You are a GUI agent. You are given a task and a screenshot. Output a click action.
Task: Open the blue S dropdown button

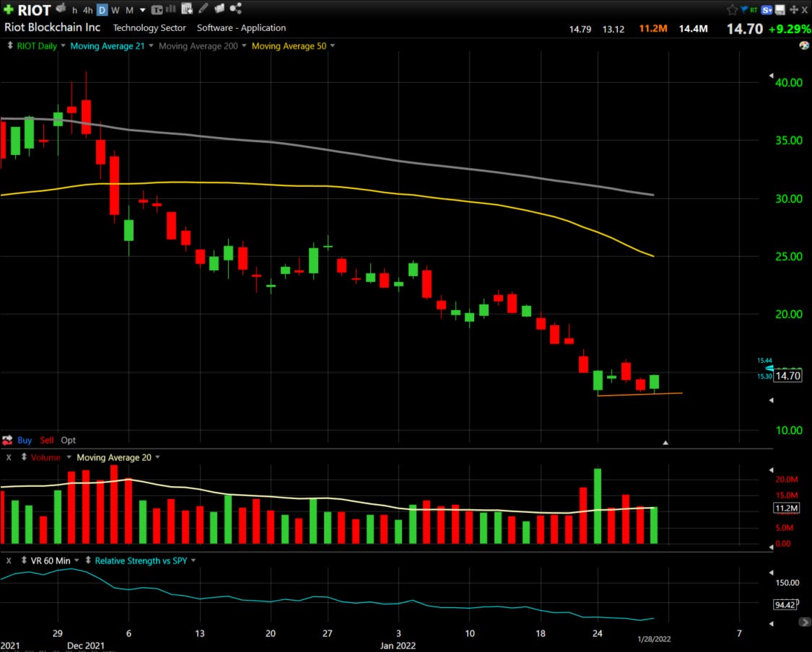pos(767,10)
